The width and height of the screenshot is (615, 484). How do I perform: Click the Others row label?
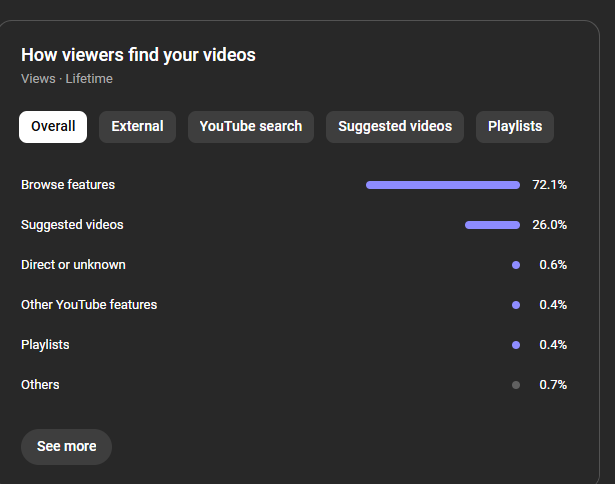tap(40, 385)
